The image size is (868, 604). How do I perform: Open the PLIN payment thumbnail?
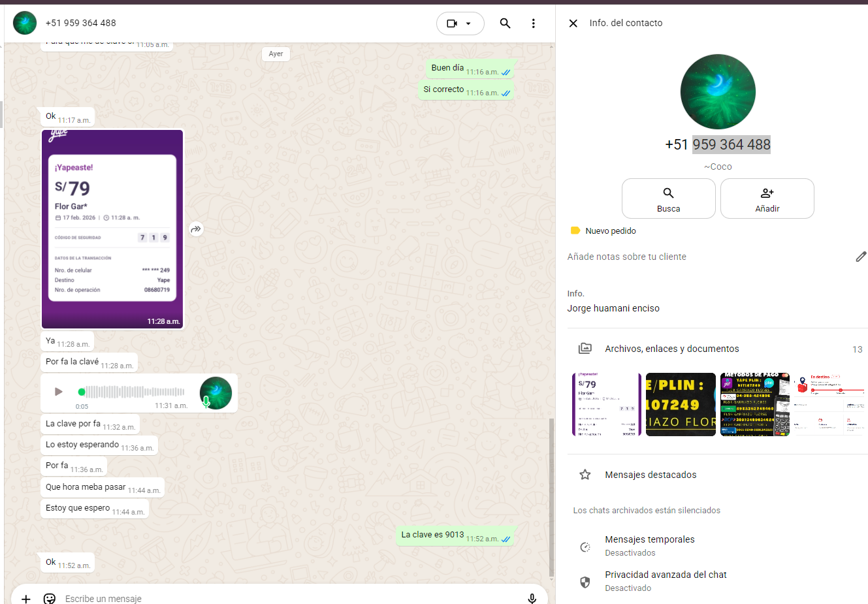681,404
